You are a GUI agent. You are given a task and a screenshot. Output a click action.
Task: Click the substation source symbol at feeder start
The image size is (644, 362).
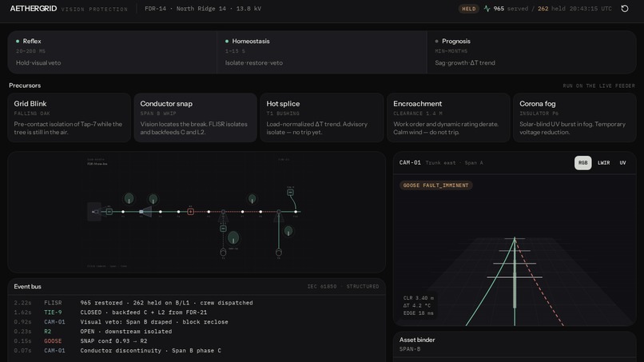pos(94,212)
